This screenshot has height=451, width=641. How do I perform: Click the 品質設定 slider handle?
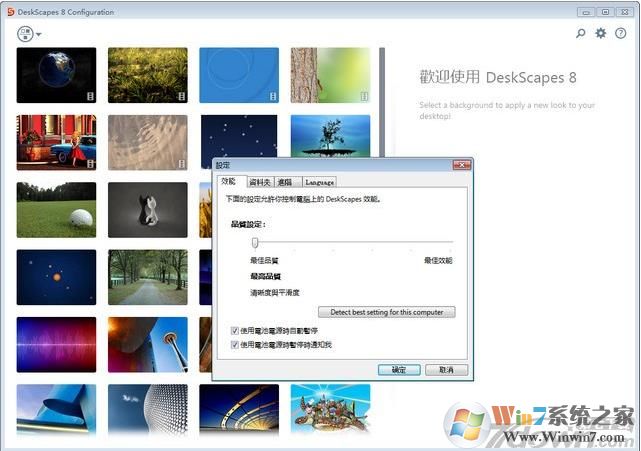tap(255, 243)
